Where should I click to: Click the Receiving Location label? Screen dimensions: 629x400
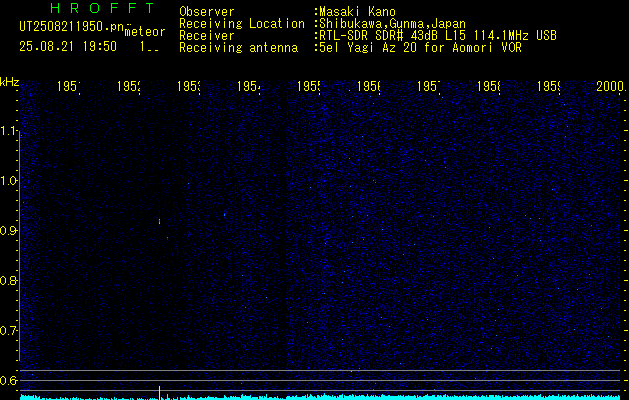click(242, 24)
